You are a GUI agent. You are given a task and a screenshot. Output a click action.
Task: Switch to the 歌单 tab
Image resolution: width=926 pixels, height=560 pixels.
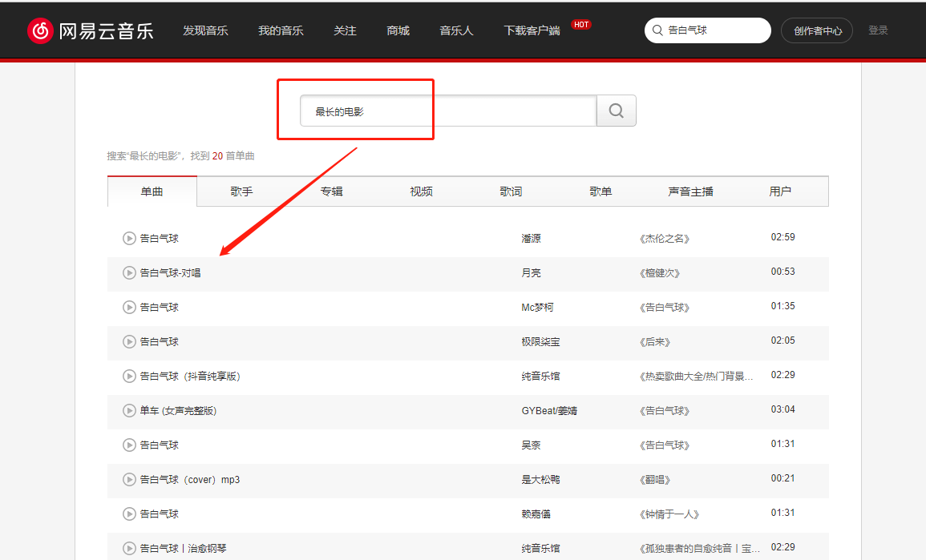click(600, 191)
